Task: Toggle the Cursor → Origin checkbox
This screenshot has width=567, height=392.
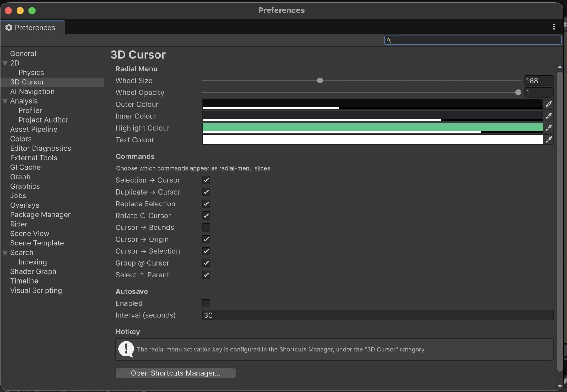Action: coord(206,239)
